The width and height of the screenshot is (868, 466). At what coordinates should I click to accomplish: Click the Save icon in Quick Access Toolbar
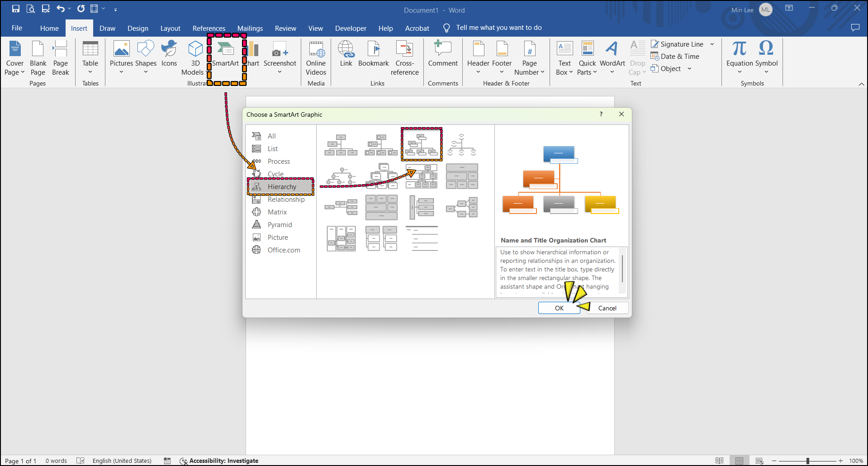16,9
